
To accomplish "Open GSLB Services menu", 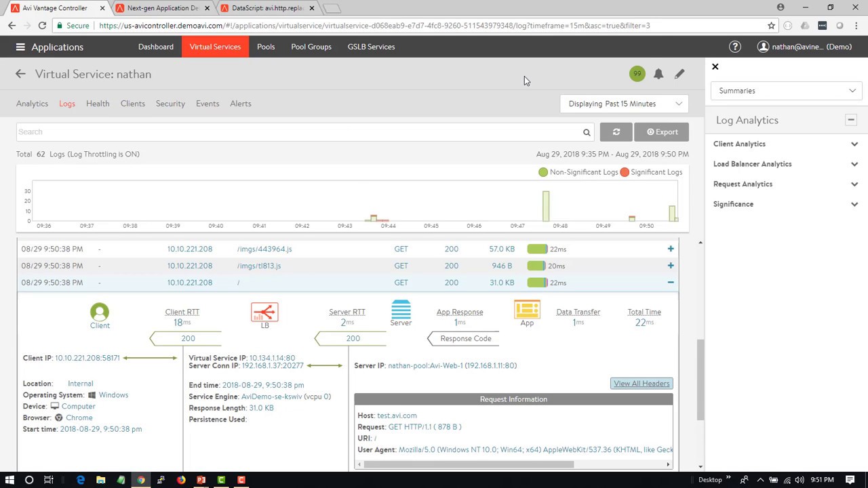I will click(371, 47).
